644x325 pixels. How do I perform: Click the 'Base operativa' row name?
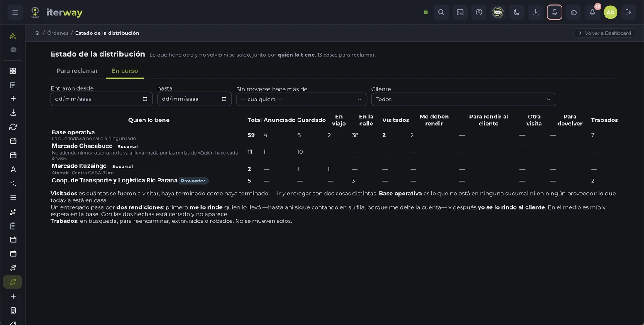[x=73, y=132]
